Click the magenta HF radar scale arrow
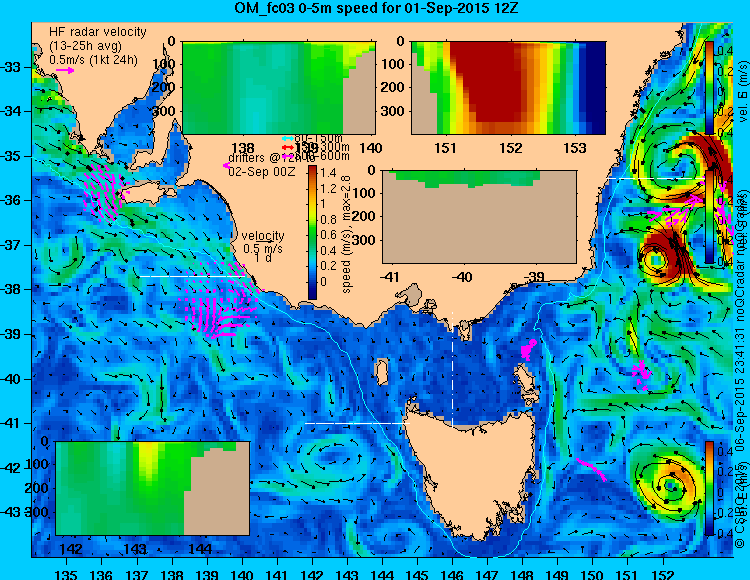Image resolution: width=750 pixels, height=580 pixels. pyautogui.click(x=65, y=71)
